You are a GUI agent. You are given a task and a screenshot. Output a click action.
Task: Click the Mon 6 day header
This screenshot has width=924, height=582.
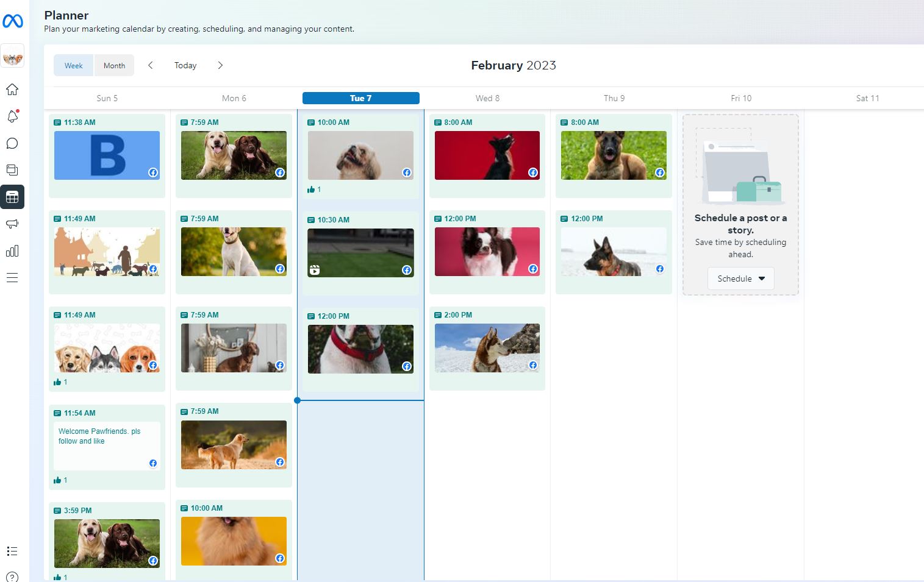pos(234,98)
